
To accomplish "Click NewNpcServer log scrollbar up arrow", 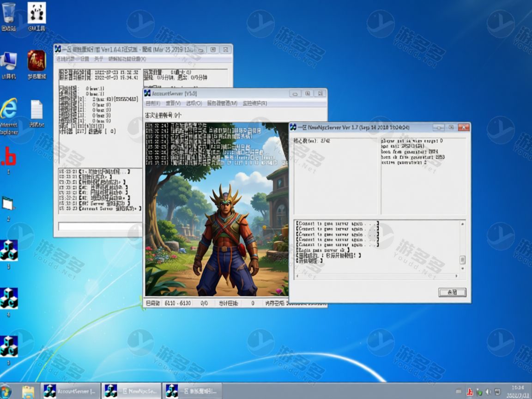I will pos(462,224).
